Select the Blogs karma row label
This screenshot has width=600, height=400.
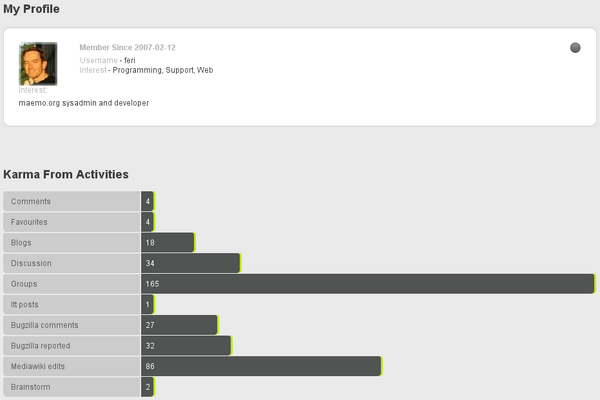click(22, 242)
